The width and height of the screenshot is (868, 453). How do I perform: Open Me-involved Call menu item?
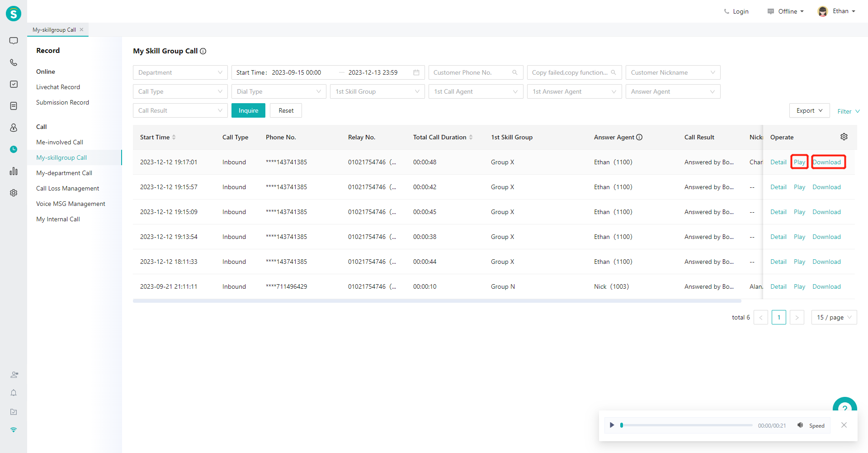point(60,142)
